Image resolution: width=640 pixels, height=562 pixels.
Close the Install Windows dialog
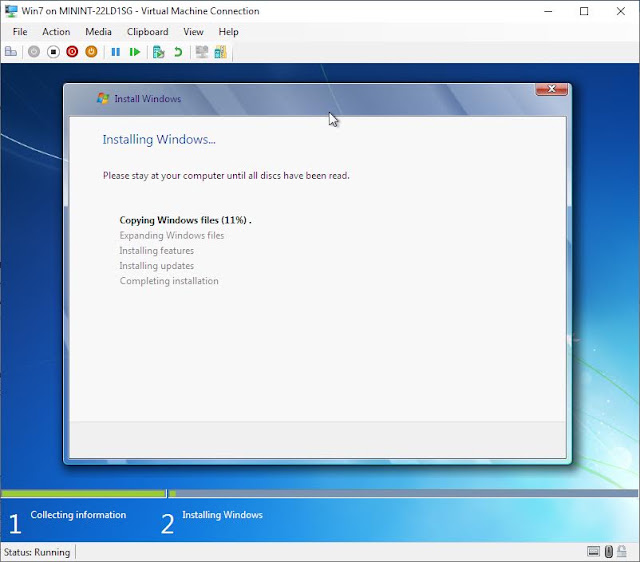551,89
